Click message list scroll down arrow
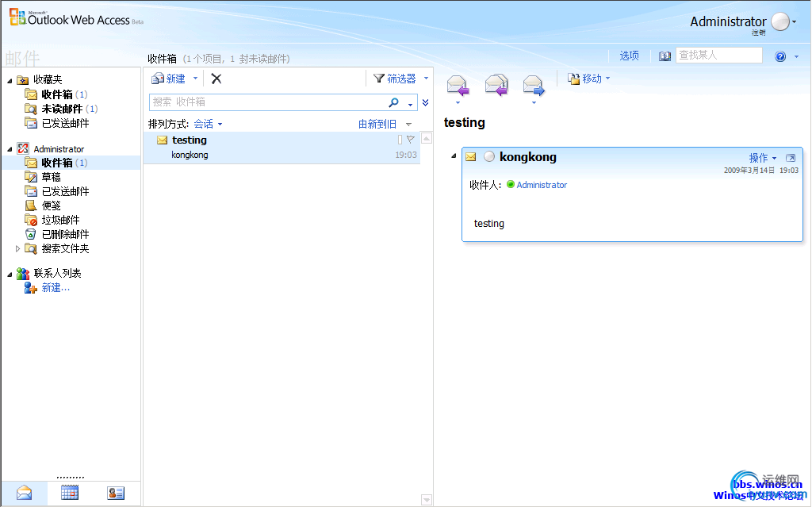Viewport: 812px width, 507px height. [x=427, y=500]
